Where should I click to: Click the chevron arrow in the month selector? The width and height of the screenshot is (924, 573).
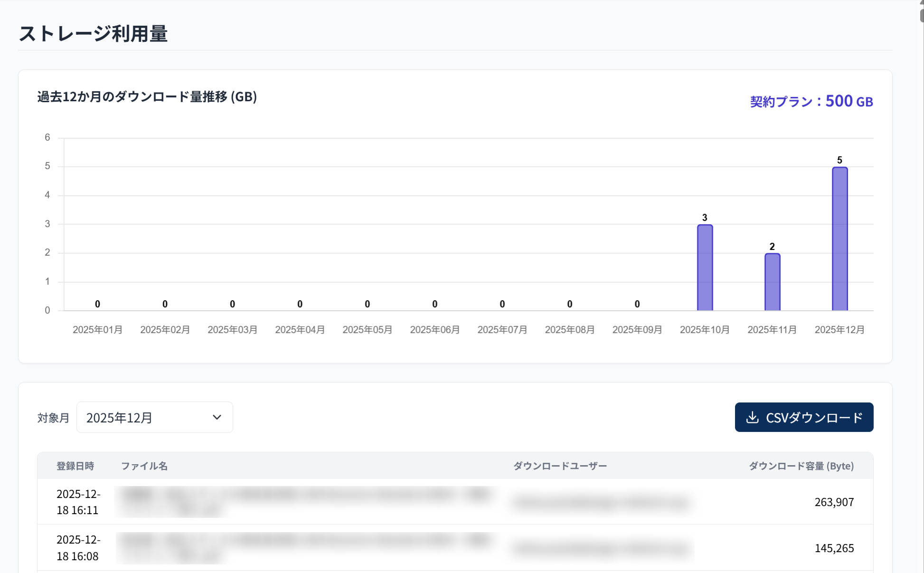[x=217, y=417]
